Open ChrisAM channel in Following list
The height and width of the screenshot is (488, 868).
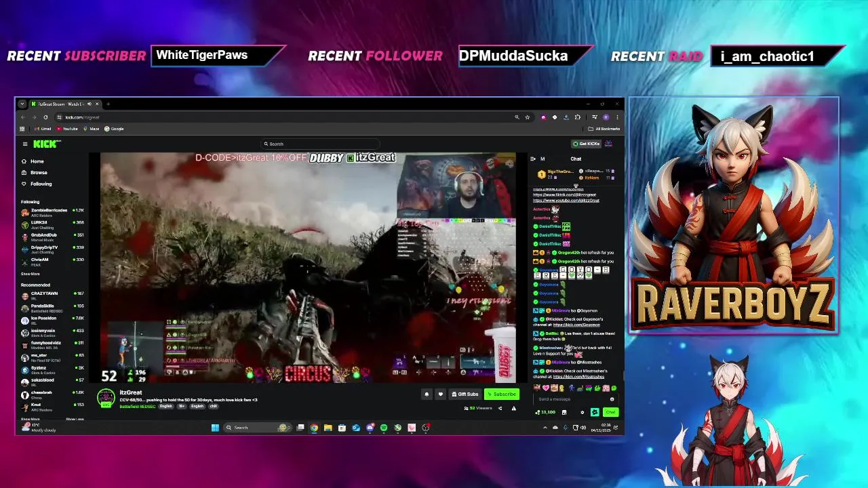click(x=53, y=261)
